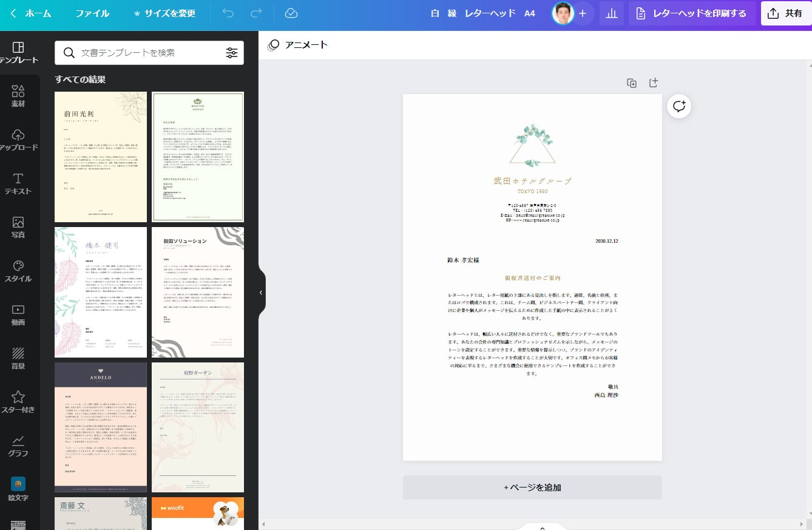Click the magnifier icon in template search

pos(69,53)
